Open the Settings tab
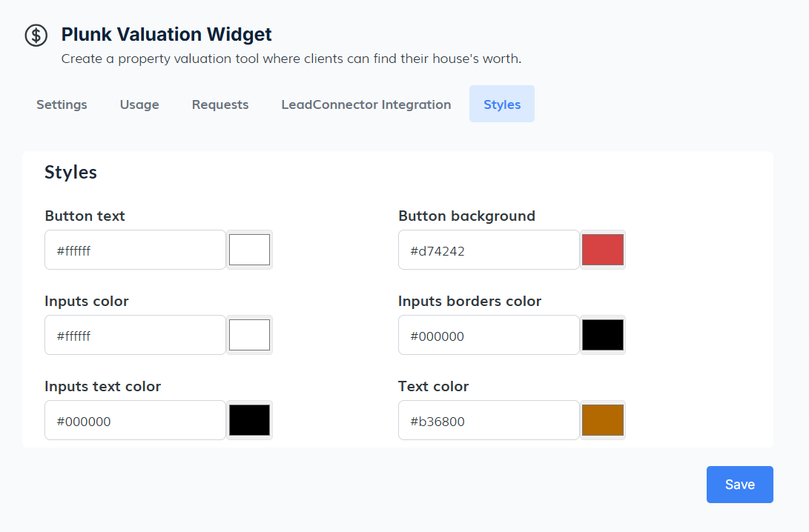Image resolution: width=809 pixels, height=532 pixels. tap(62, 104)
